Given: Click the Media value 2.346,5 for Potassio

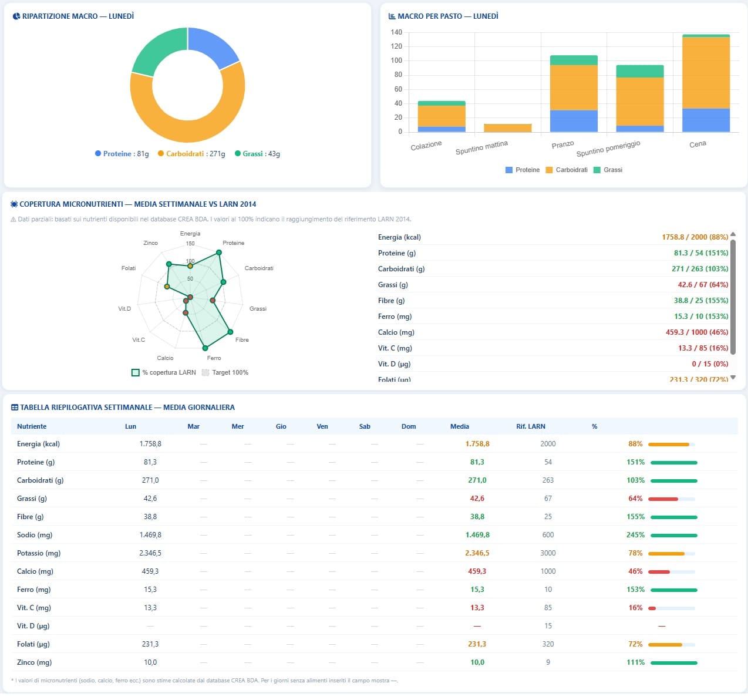Looking at the screenshot, I should click(x=477, y=553).
